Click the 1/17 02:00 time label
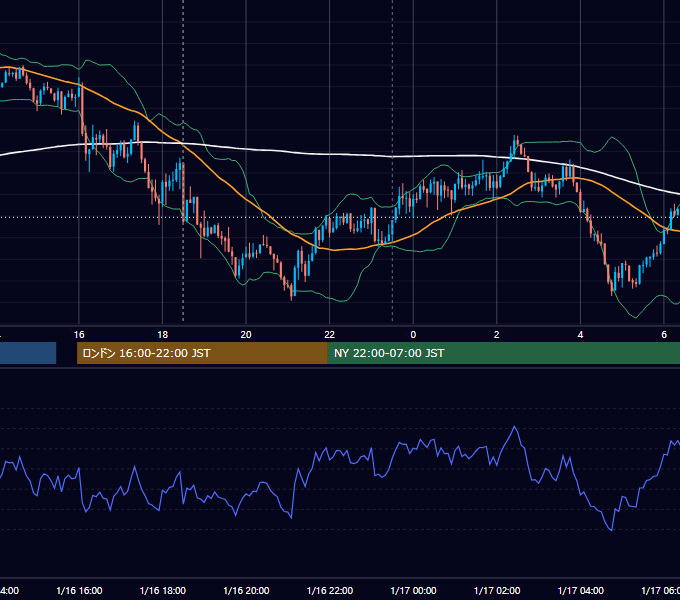The width and height of the screenshot is (680, 600). [x=497, y=590]
